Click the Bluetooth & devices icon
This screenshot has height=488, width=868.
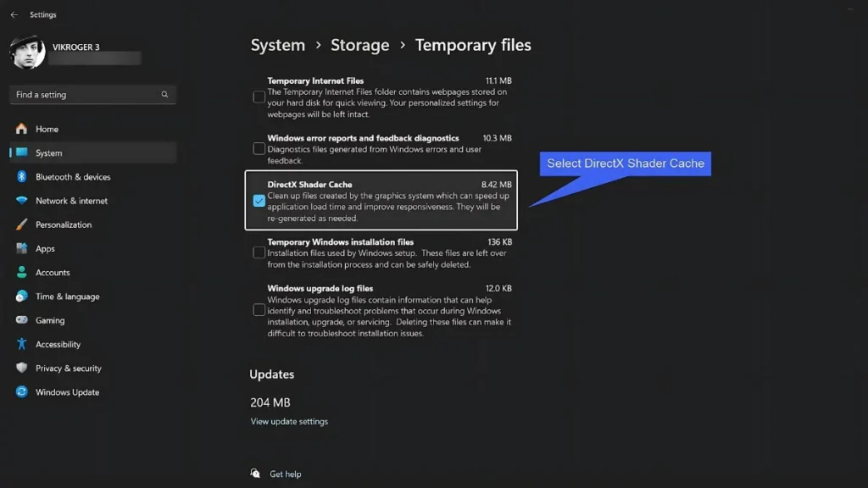coord(21,177)
